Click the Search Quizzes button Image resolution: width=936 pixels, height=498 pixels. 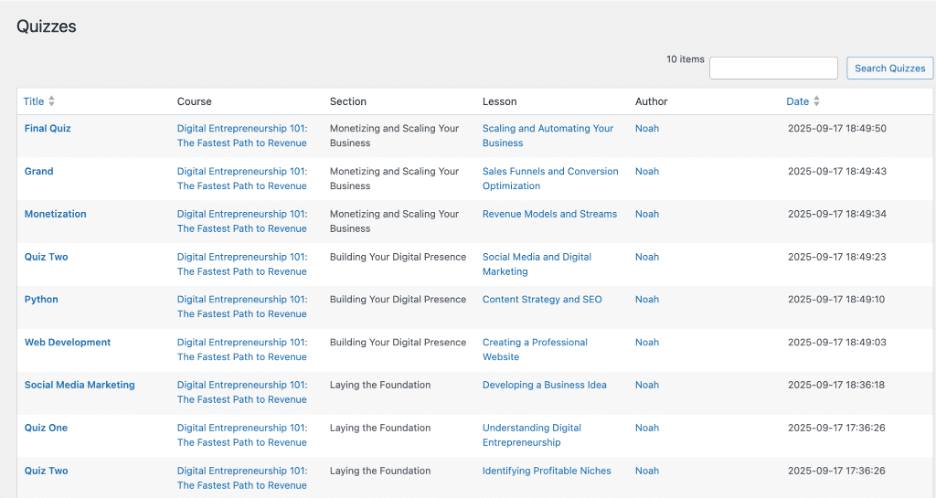tap(889, 68)
